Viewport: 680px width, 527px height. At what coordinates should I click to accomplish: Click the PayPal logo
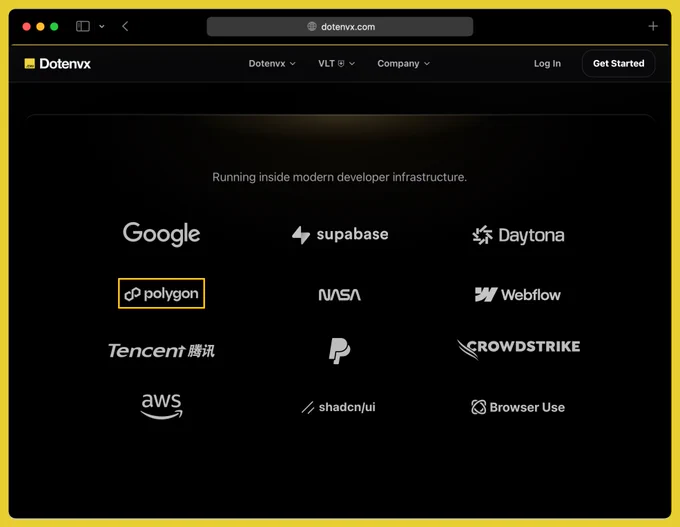tap(340, 351)
